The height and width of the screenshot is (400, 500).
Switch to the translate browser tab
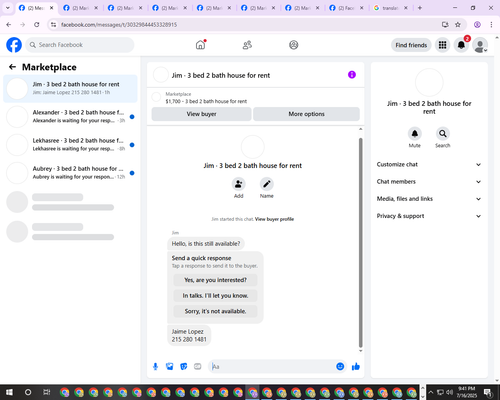point(390,8)
